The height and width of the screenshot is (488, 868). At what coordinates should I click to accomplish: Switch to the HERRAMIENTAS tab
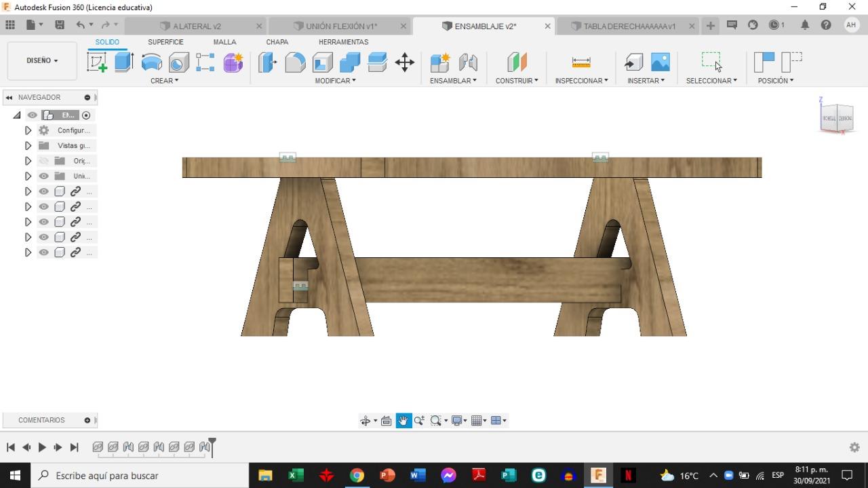click(x=344, y=42)
